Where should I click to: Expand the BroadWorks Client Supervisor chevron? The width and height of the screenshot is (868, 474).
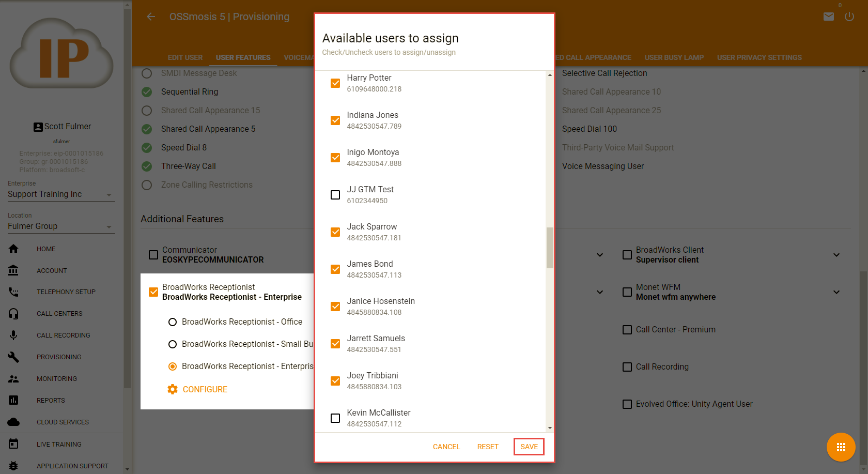(x=836, y=255)
